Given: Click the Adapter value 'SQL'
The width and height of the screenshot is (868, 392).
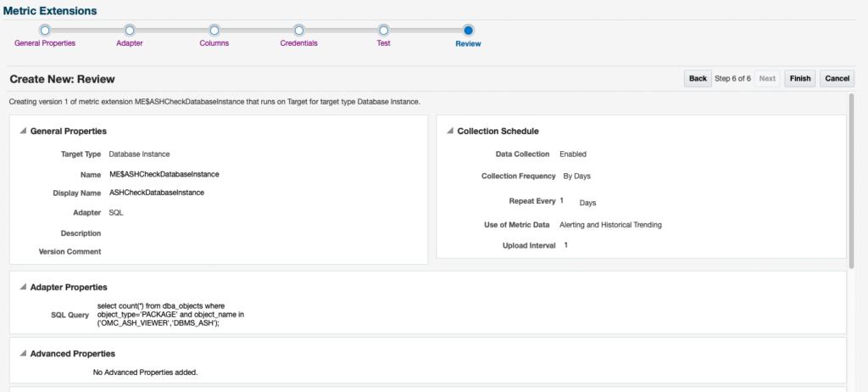Looking at the screenshot, I should pyautogui.click(x=116, y=212).
